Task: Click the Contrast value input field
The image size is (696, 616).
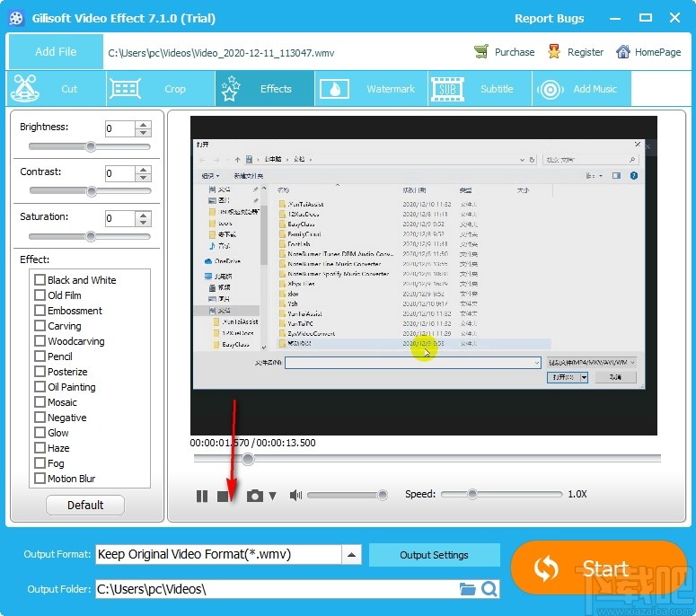Action: click(119, 173)
